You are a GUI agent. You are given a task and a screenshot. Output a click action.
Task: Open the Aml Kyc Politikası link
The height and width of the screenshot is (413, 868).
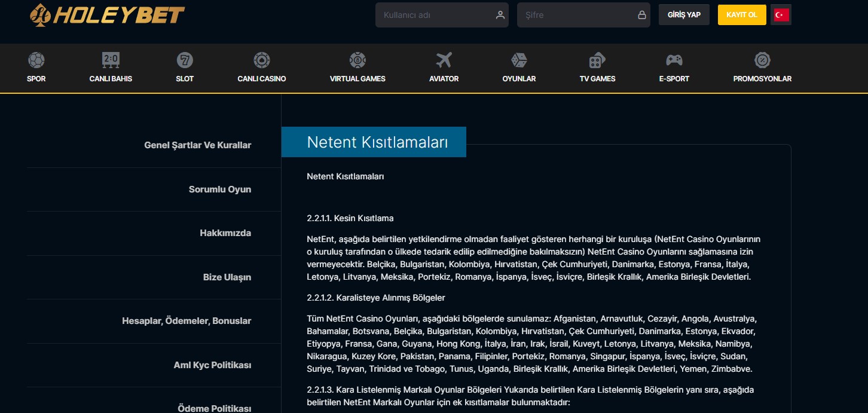pos(212,365)
